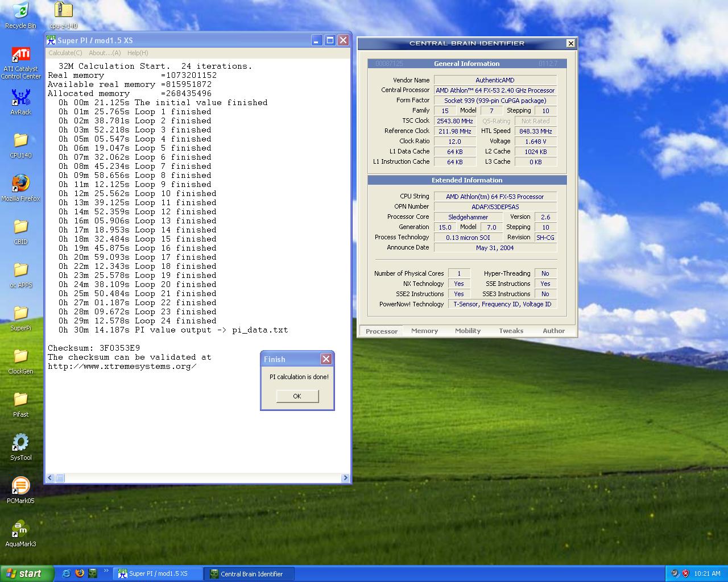Click the Super PI title bar icon
The width and height of the screenshot is (728, 582).
coord(51,40)
